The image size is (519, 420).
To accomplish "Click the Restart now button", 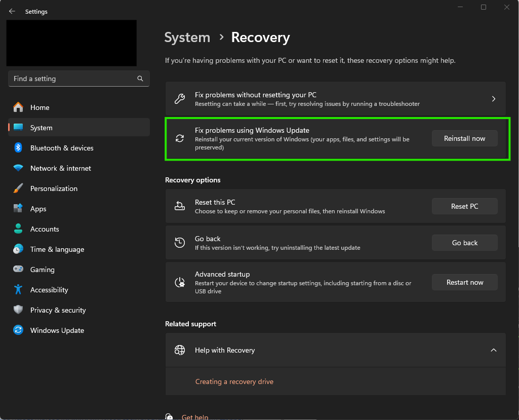I will (464, 282).
